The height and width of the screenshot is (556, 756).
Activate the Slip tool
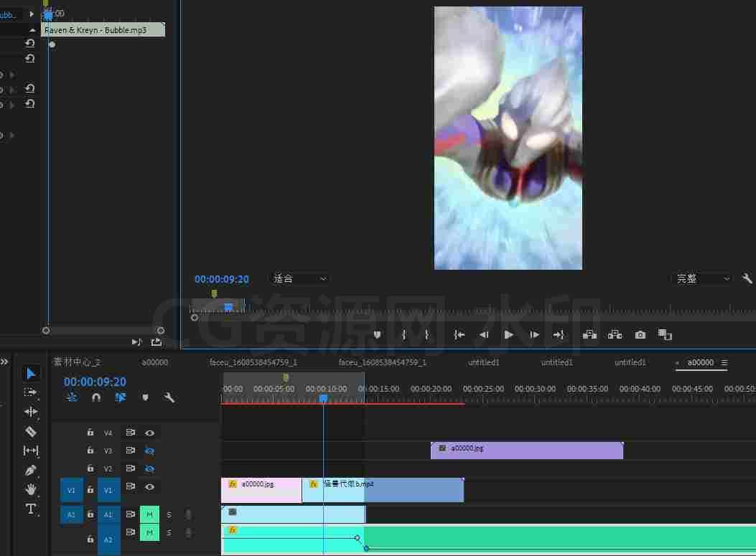[x=30, y=451]
